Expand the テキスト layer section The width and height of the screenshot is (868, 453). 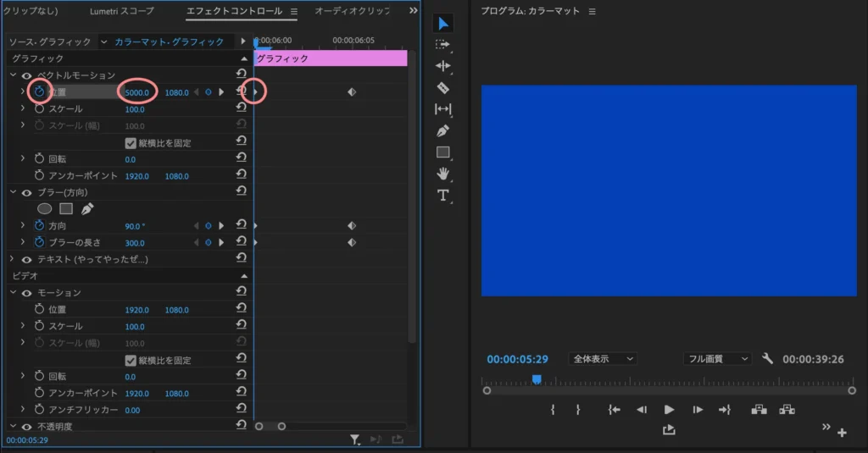point(12,258)
